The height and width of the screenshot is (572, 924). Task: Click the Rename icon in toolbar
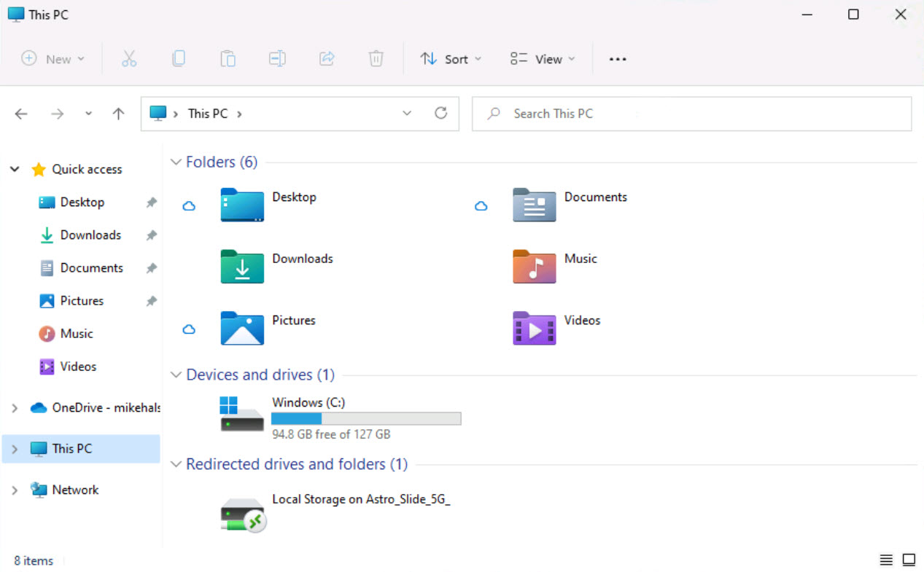pos(277,59)
